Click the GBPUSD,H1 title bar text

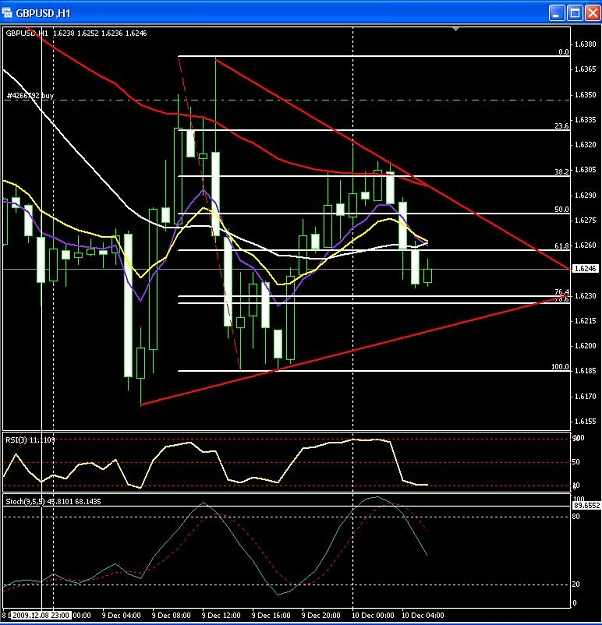tap(43, 14)
